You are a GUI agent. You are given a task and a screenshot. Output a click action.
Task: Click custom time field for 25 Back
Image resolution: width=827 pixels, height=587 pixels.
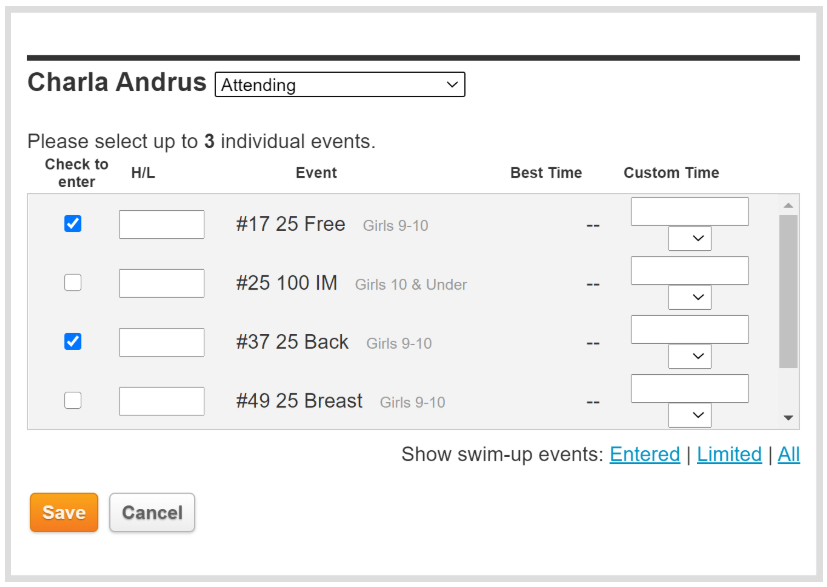690,329
